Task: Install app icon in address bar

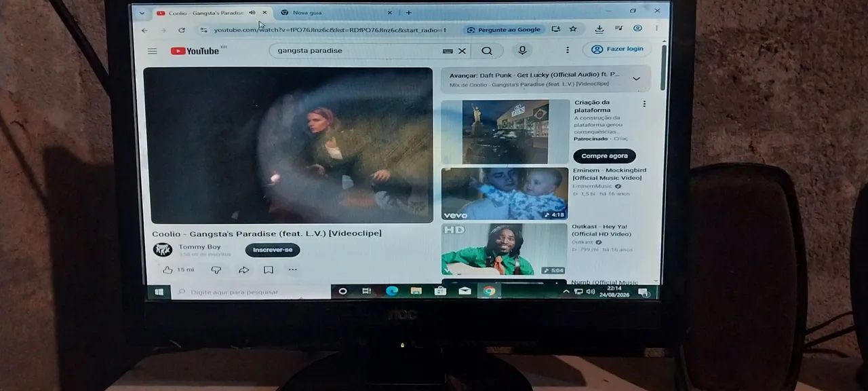Action: coord(556,29)
